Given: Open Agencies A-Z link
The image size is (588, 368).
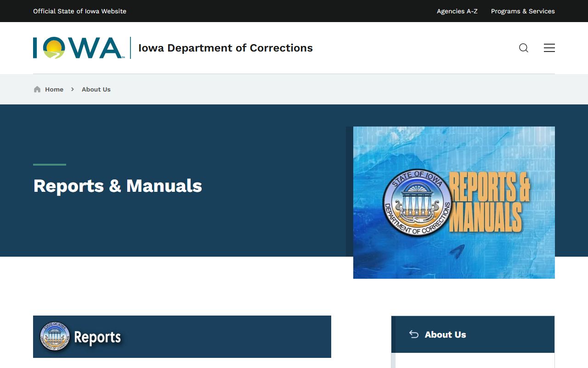Looking at the screenshot, I should point(457,11).
